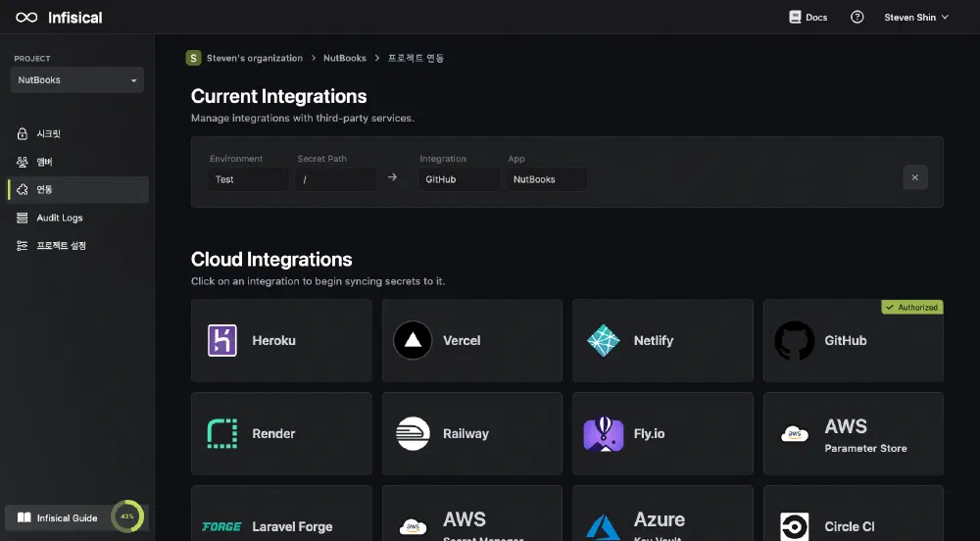Expand the Steven Shin user menu
This screenshot has width=980, height=541.
[916, 18]
